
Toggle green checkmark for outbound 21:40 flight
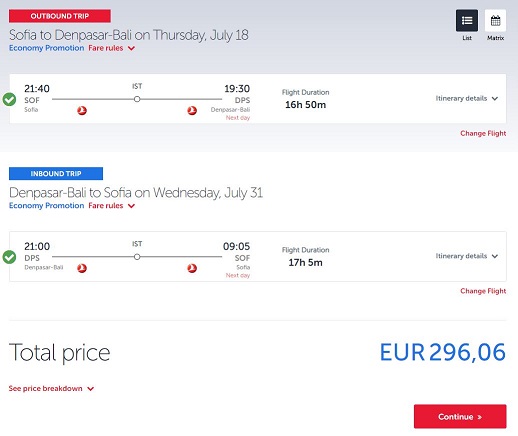click(9, 99)
